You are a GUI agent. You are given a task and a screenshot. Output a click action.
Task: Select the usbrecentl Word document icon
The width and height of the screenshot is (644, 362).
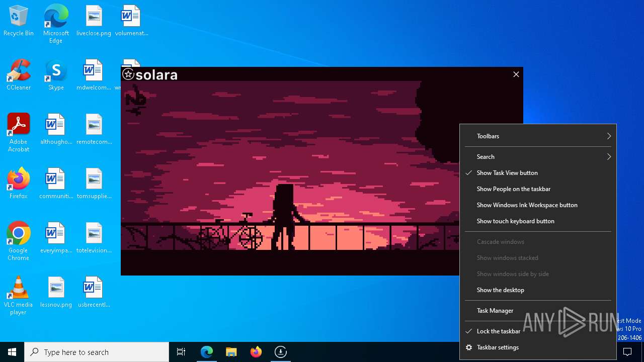coord(94,293)
